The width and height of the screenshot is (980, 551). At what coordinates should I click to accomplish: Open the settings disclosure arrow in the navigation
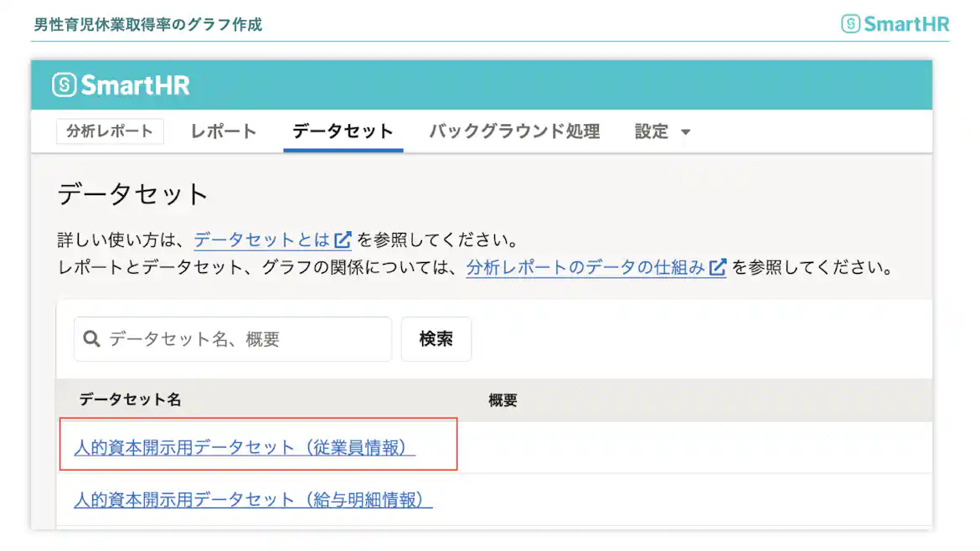coord(685,132)
